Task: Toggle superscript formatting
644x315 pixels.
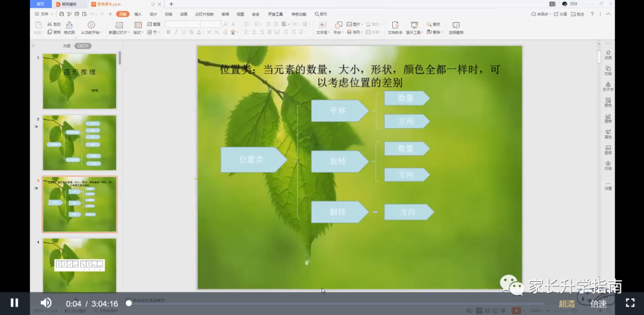Action: (209, 32)
